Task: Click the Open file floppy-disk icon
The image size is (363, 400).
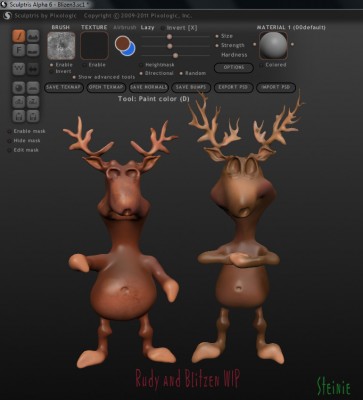Action: [x=19, y=116]
